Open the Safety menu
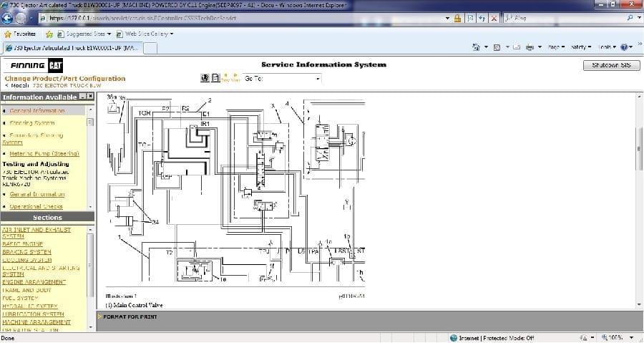This screenshot has height=343, width=644. [x=580, y=47]
